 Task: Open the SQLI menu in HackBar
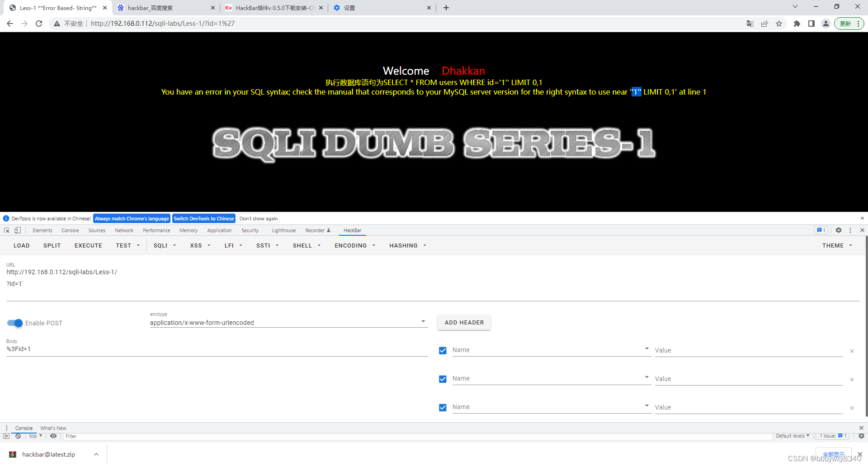click(164, 245)
